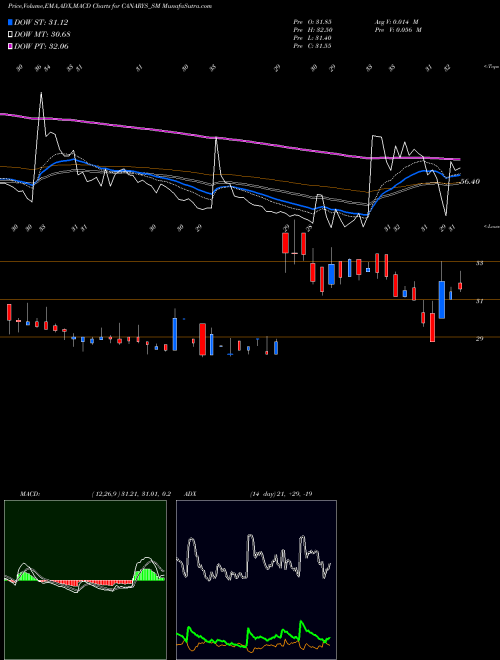Click the chart title mentioning CANARYS_SM
Image resolution: width=500 pixels, height=660 pixels.
(x=110, y=6)
